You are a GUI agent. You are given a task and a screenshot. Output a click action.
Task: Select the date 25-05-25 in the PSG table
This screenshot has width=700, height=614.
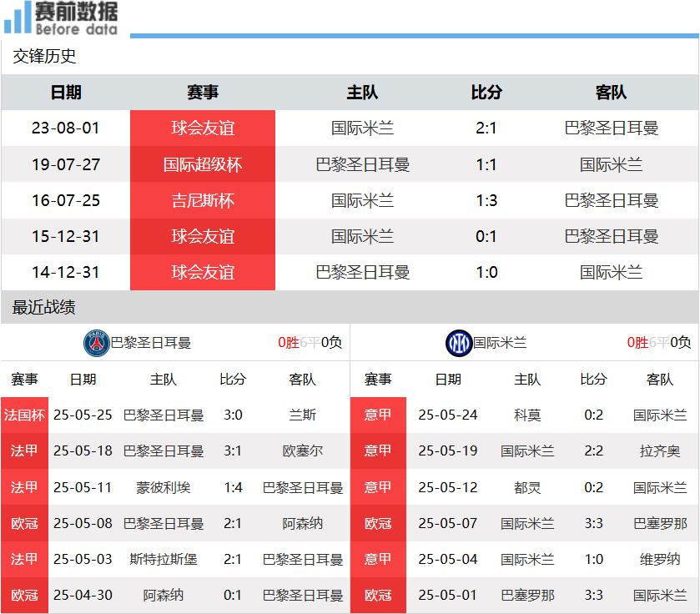(83, 415)
